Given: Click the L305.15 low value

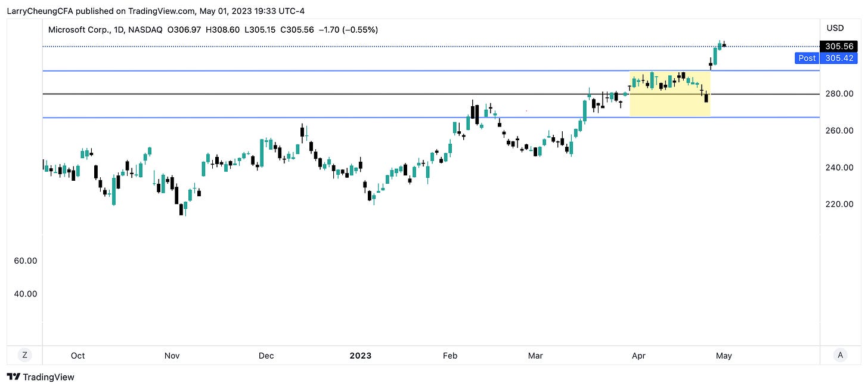Looking at the screenshot, I should (261, 30).
